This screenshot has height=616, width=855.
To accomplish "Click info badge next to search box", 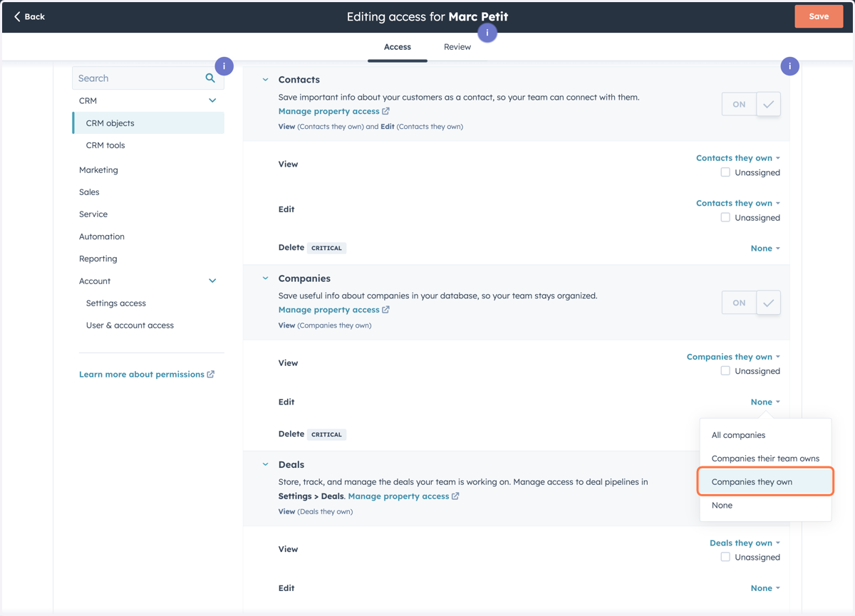I will [224, 66].
